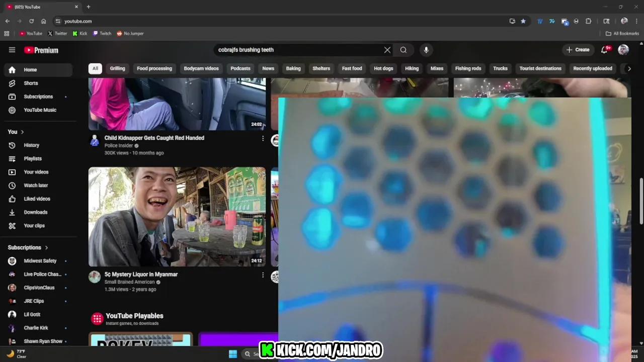Image resolution: width=644 pixels, height=362 pixels.
Task: Select the Bodycam videos chip
Action: pos(201,68)
